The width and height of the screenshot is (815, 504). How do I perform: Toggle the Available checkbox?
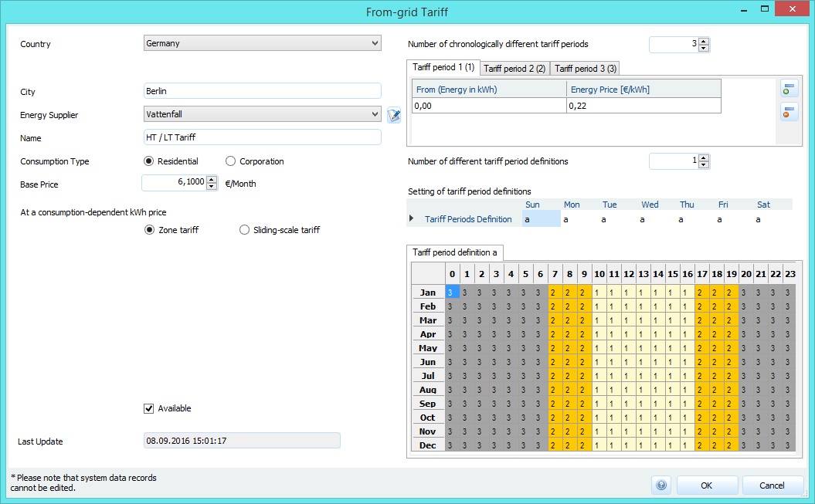(149, 408)
